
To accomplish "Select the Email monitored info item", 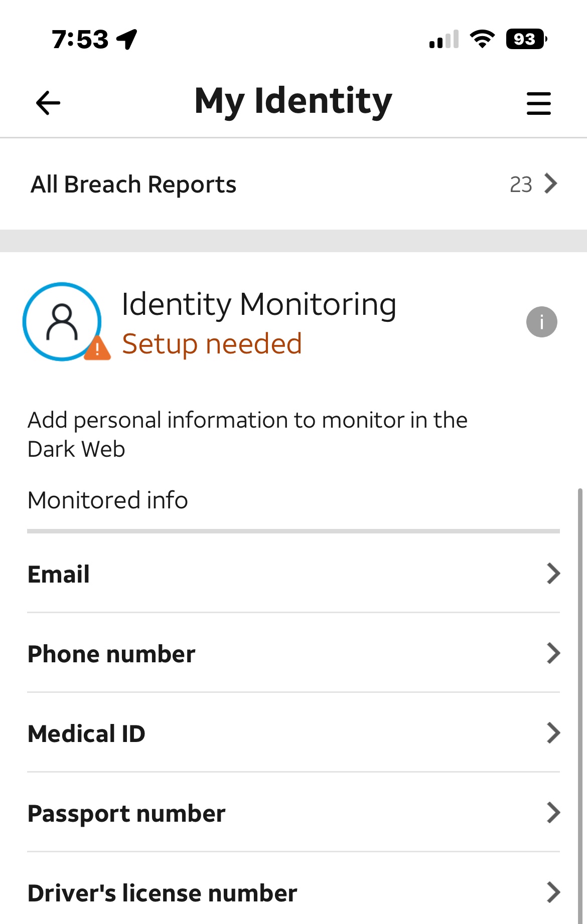I will click(x=59, y=574).
